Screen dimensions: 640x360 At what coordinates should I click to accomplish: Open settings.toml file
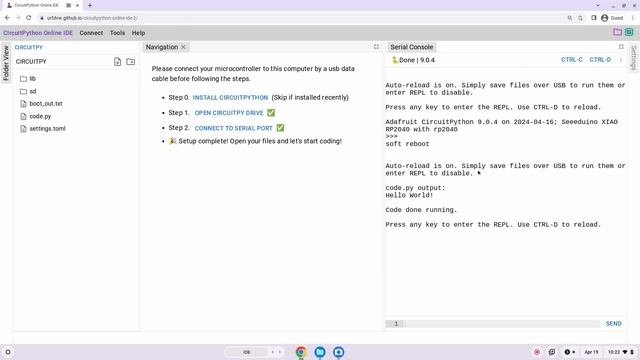click(47, 129)
